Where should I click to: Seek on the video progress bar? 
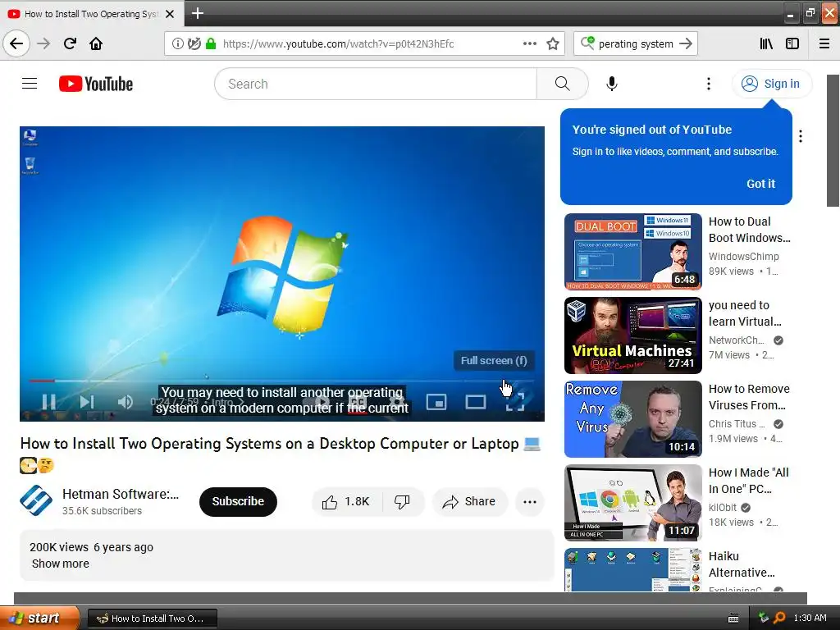[x=282, y=381]
